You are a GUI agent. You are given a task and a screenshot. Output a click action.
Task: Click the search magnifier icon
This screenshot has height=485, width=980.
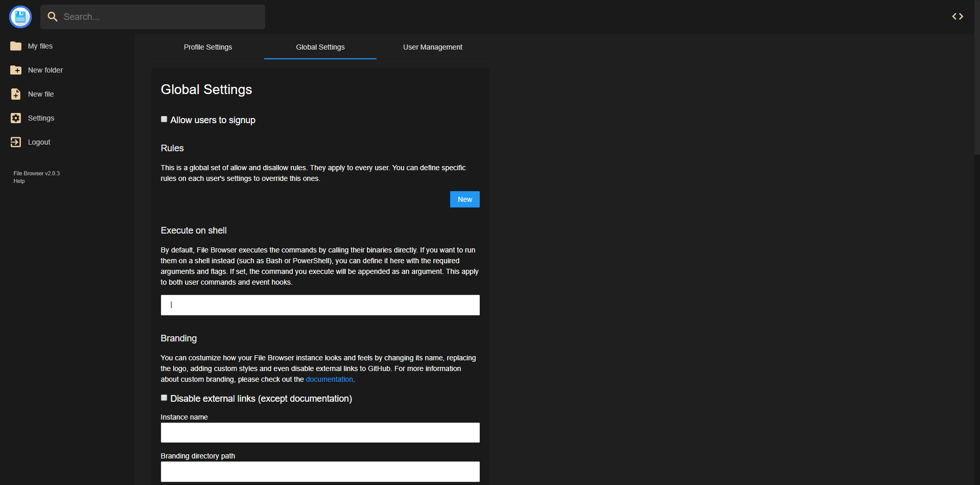[52, 17]
